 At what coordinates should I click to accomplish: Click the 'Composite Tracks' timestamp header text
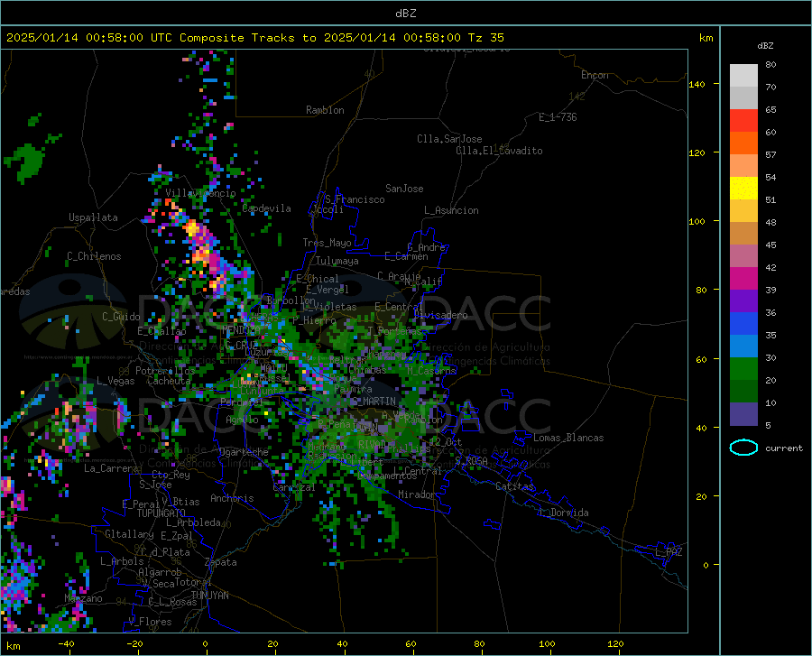click(x=254, y=38)
